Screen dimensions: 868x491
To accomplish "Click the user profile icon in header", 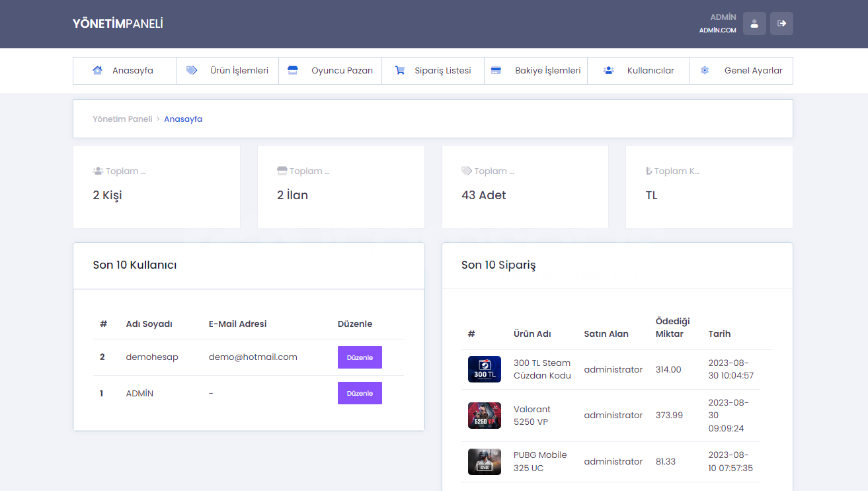I will pos(754,23).
